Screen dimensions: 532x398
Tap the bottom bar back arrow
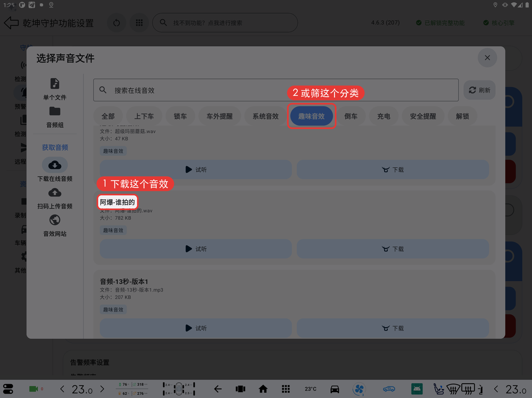[218, 389]
